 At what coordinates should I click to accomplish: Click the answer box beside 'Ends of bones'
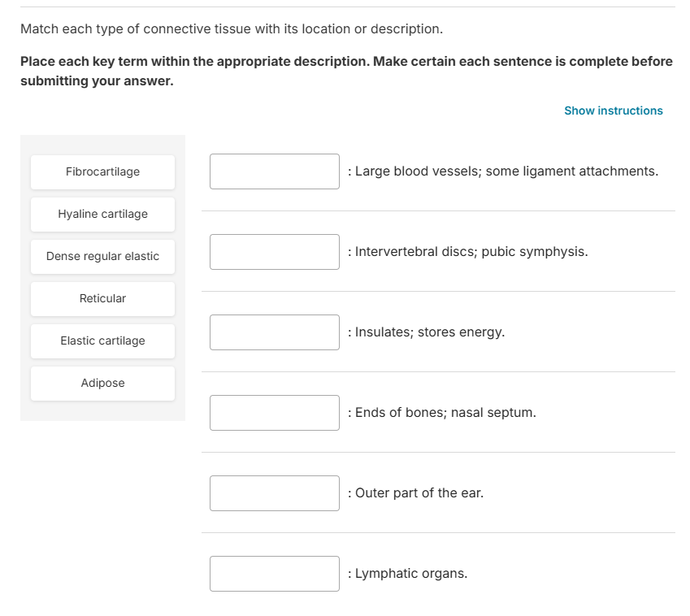(x=274, y=412)
